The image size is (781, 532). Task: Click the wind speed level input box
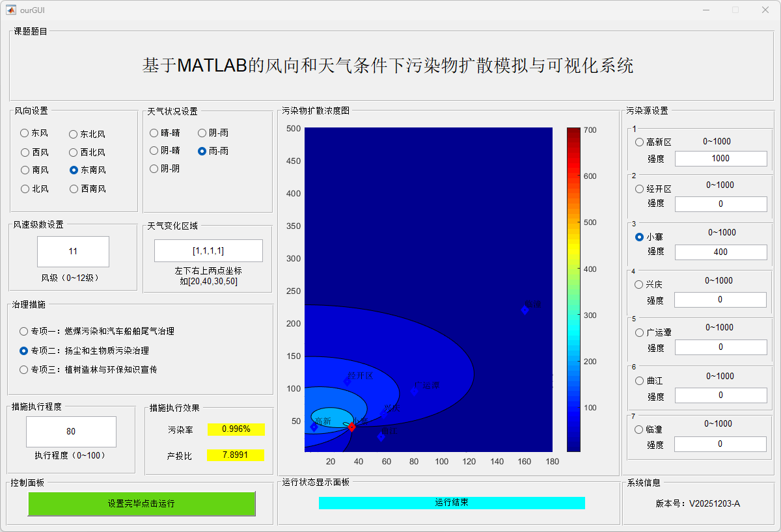coord(73,251)
